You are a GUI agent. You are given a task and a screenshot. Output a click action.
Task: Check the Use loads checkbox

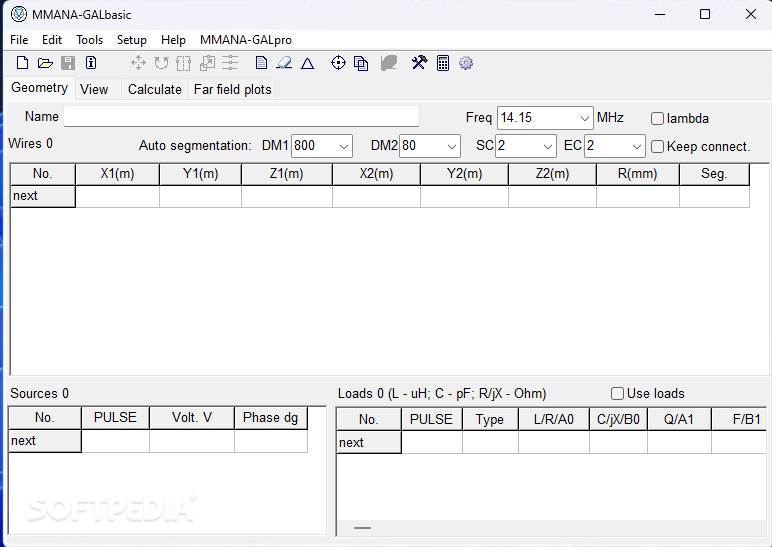tap(617, 393)
